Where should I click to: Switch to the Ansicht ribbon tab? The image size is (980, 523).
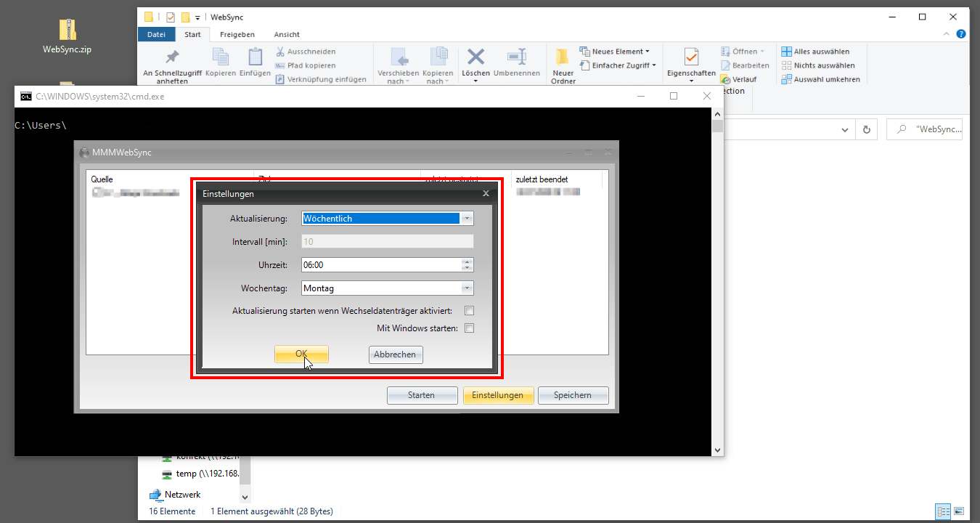pyautogui.click(x=287, y=34)
